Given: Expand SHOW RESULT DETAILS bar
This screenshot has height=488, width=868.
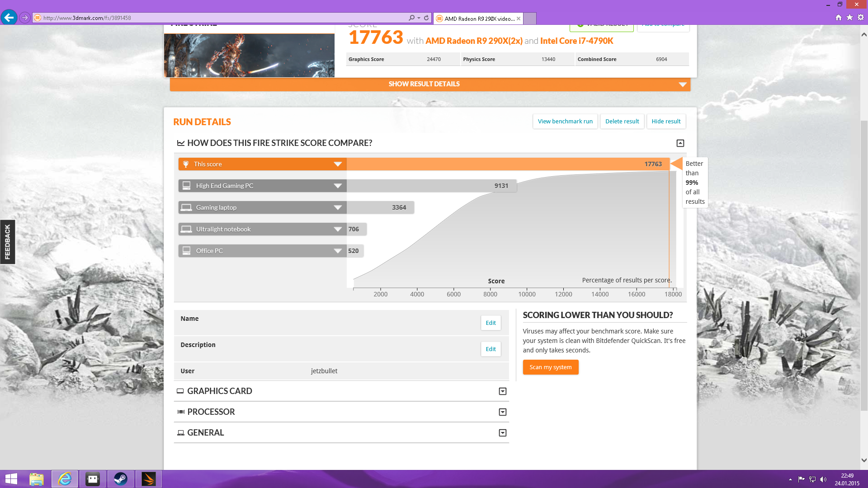Looking at the screenshot, I should point(430,84).
